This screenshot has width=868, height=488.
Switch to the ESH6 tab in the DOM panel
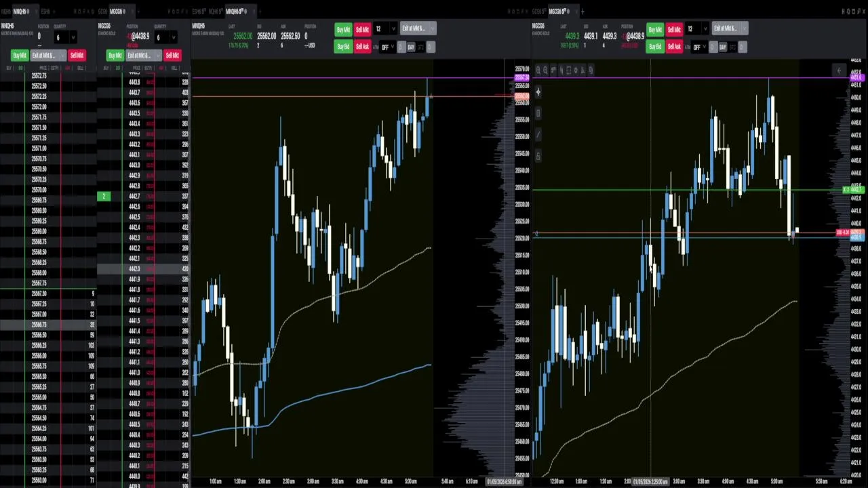(x=45, y=12)
